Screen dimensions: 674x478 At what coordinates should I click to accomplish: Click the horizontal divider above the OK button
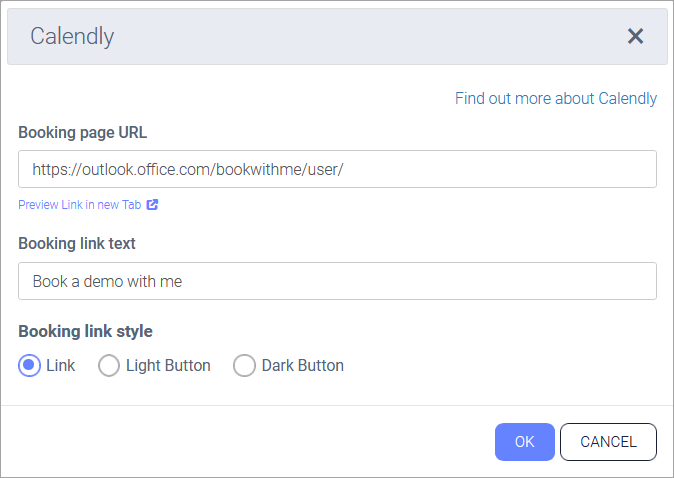pyautogui.click(x=337, y=405)
